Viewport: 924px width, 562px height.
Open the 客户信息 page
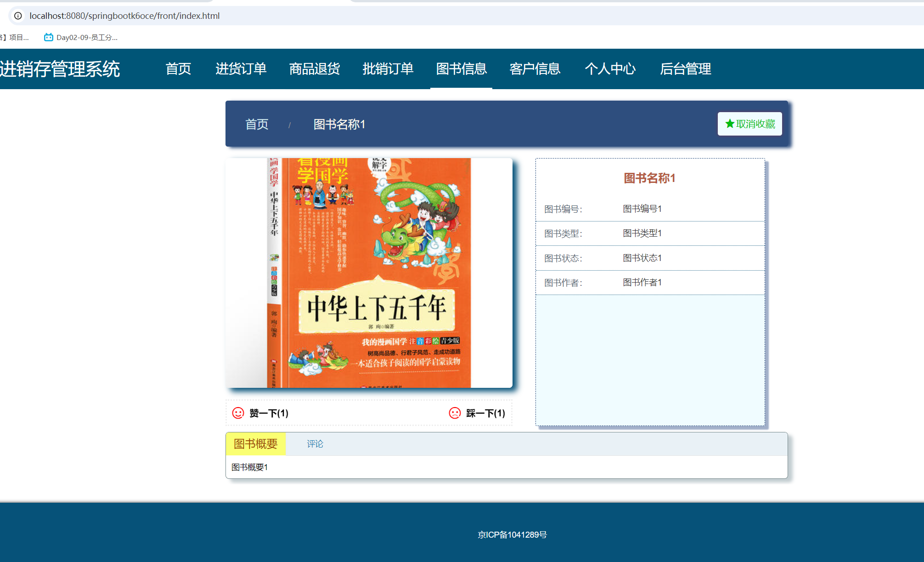(x=535, y=69)
